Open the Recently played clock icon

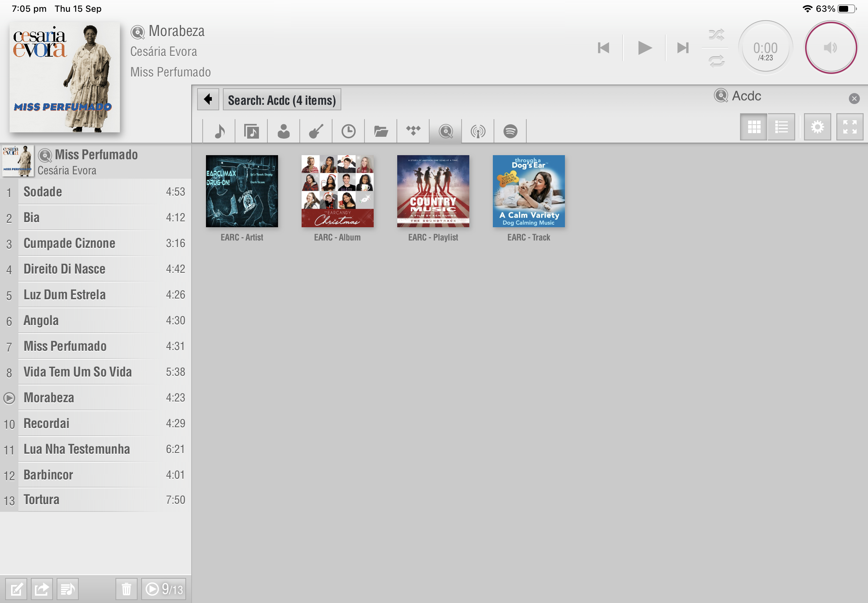(x=348, y=132)
